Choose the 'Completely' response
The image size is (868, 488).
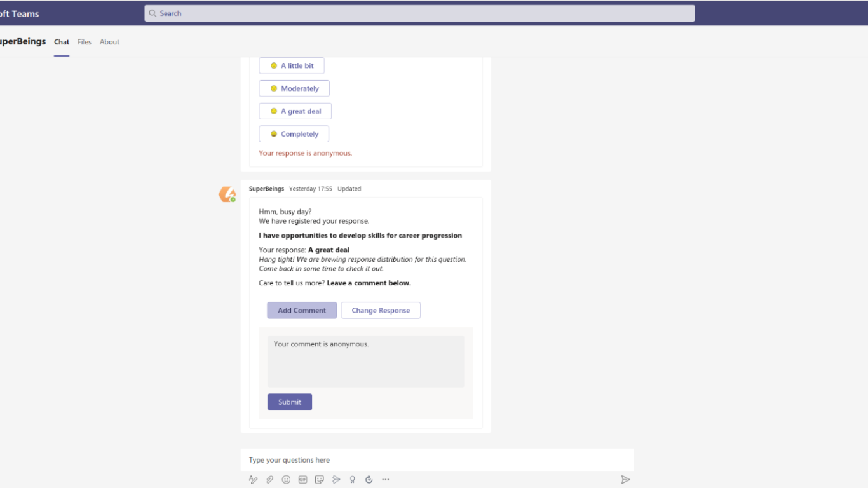294,134
